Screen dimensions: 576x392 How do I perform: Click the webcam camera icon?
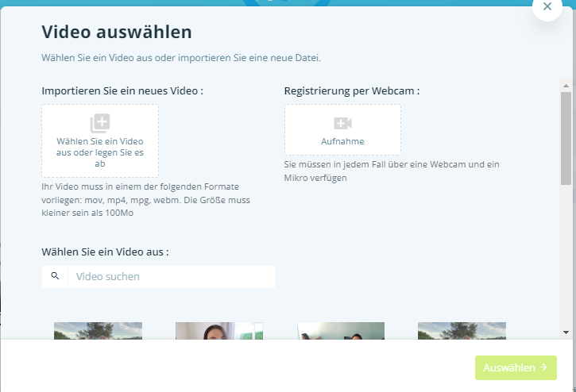pyautogui.click(x=342, y=123)
